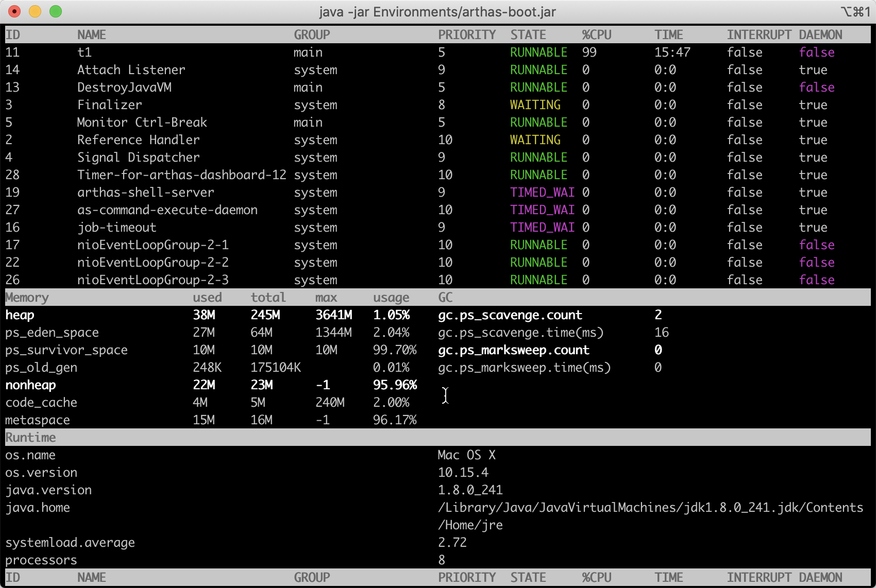Click code cache max '240M'
Screen dimensions: 876x588
coord(330,403)
